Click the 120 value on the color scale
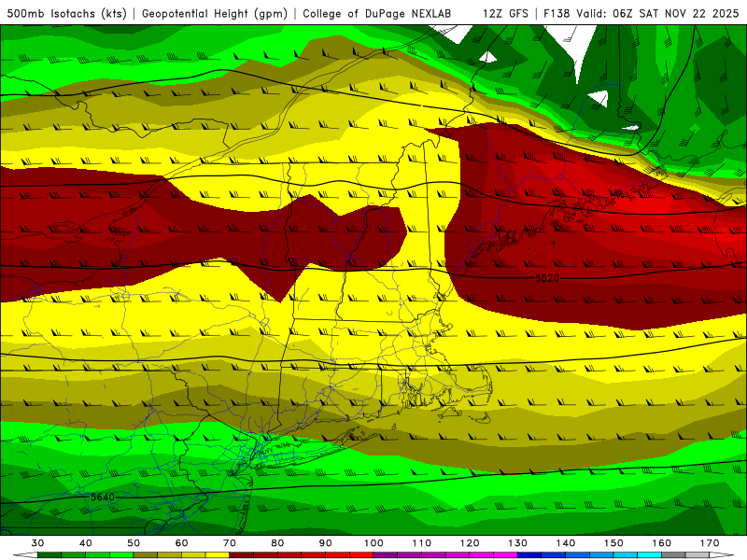Image resolution: width=747 pixels, height=560 pixels. [470, 543]
